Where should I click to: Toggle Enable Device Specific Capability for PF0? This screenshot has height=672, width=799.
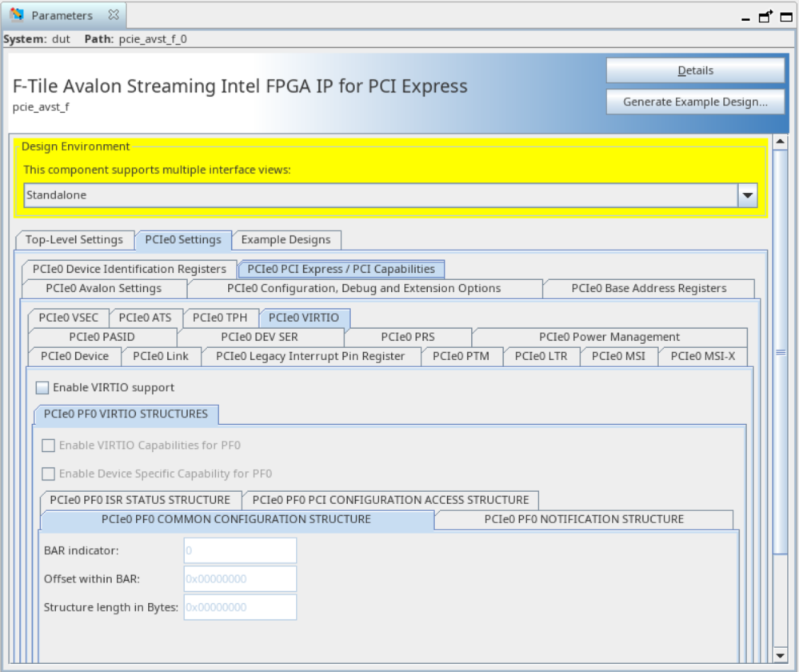coord(49,474)
